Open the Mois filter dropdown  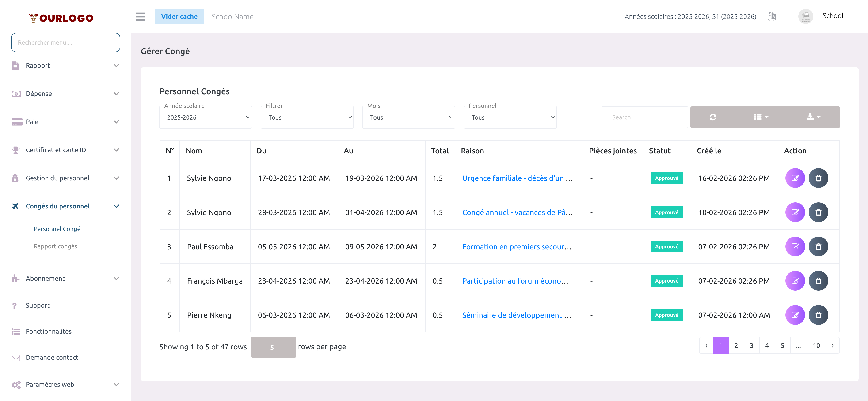point(408,117)
